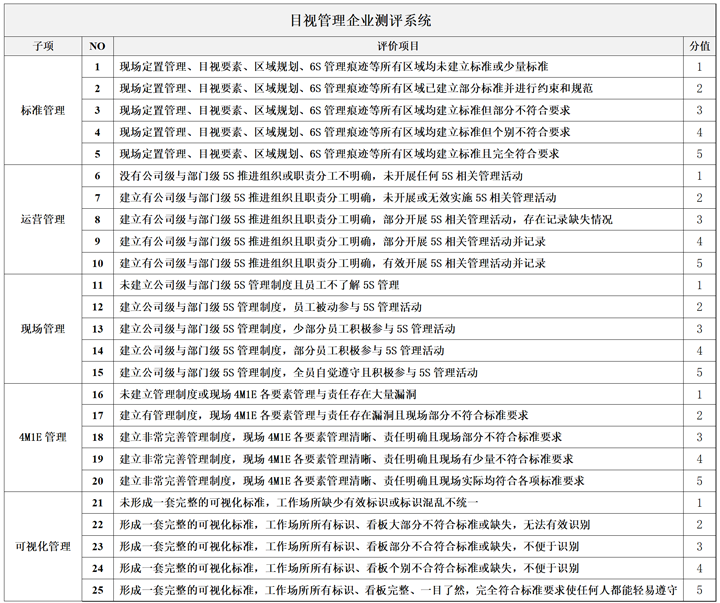The height and width of the screenshot is (603, 720).
Task: Select the 子项 column header
Action: (x=42, y=46)
